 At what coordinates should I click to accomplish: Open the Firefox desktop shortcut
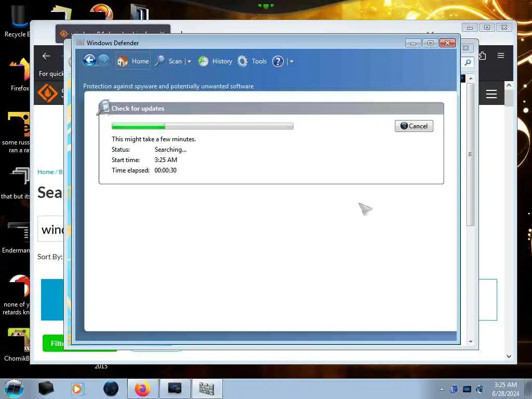pyautogui.click(x=19, y=75)
